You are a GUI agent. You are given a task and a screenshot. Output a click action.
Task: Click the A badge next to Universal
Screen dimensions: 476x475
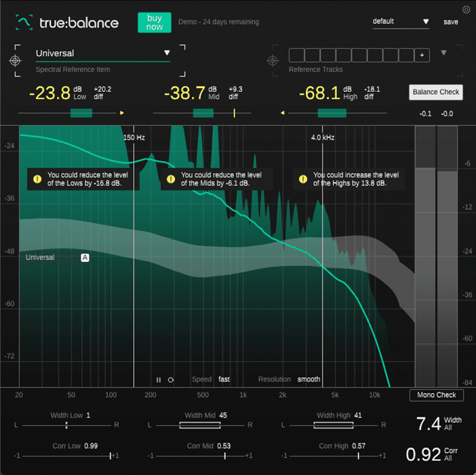(85, 258)
